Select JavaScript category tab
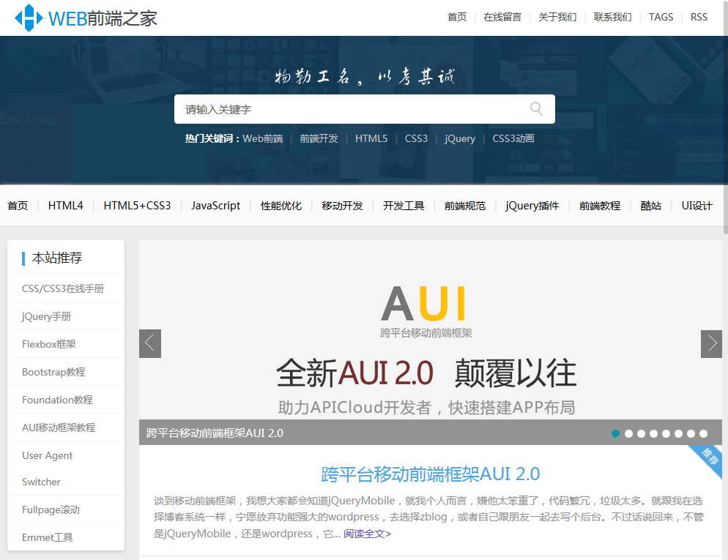The height and width of the screenshot is (560, 728). (x=215, y=206)
